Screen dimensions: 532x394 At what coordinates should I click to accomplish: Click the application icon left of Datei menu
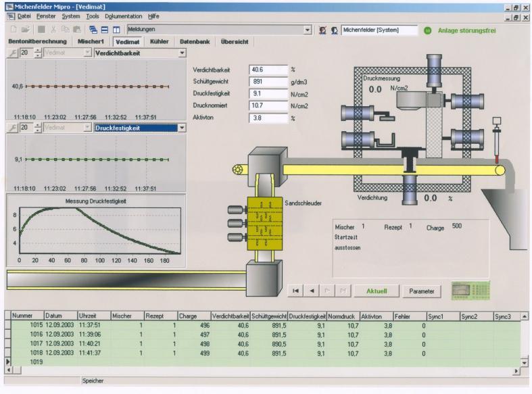(x=11, y=16)
